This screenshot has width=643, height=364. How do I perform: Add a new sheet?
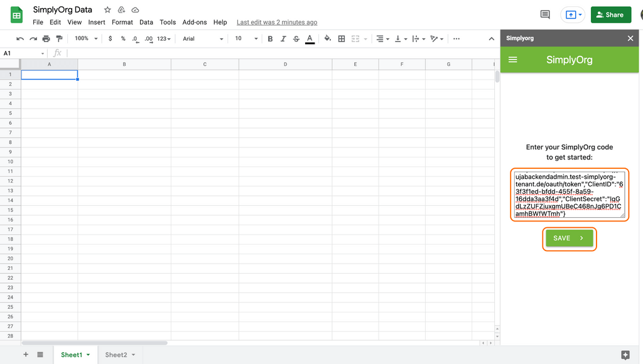pos(26,355)
